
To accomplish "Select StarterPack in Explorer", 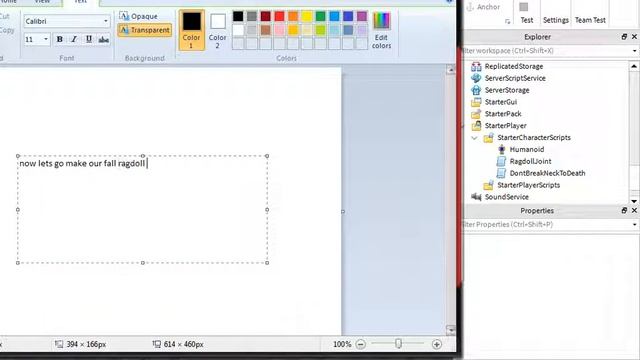I will point(503,113).
